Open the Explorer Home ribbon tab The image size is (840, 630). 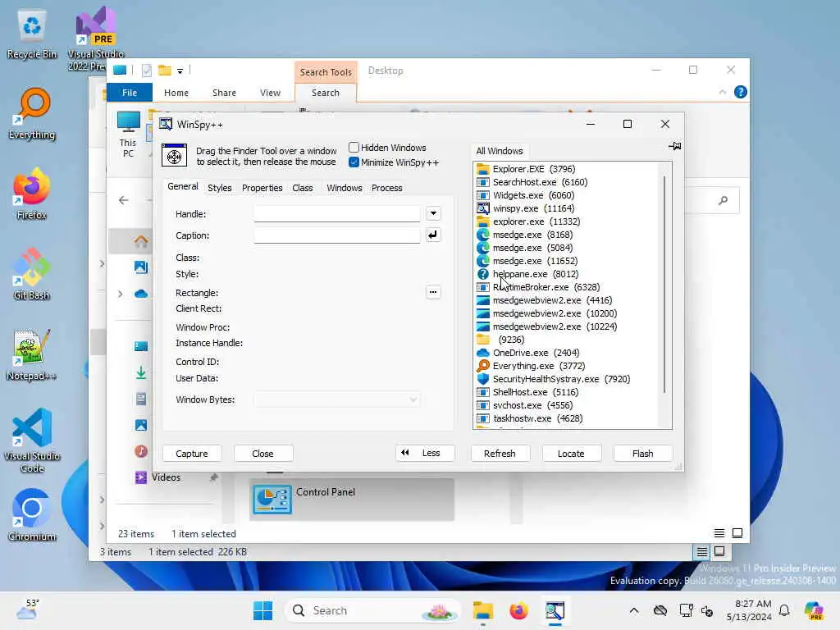(176, 93)
